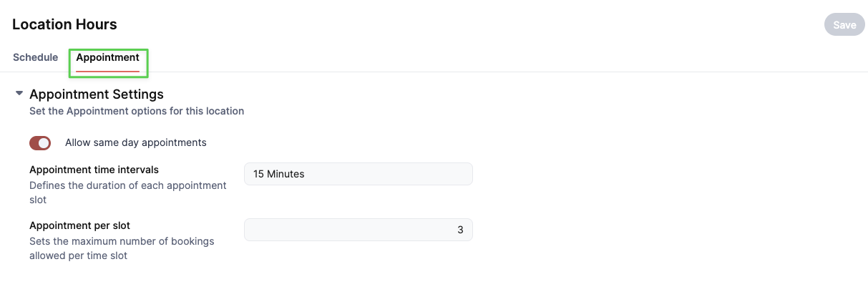Click the description about appointment slot duration
This screenshot has width=868, height=297.
[128, 193]
